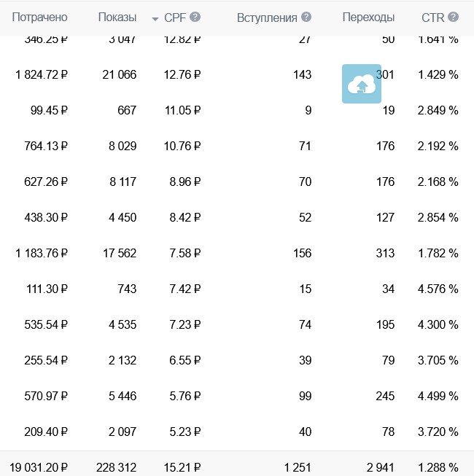The width and height of the screenshot is (474, 476).
Task: Click the help icon next to CTR
Action: point(454,17)
